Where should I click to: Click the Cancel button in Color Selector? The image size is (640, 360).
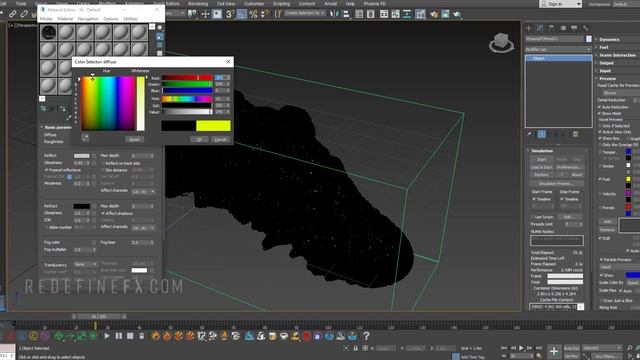(220, 139)
